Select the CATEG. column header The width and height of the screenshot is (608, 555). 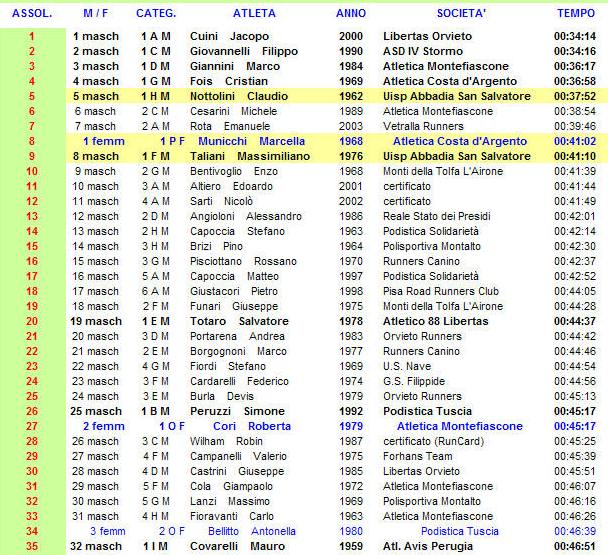[x=156, y=13]
